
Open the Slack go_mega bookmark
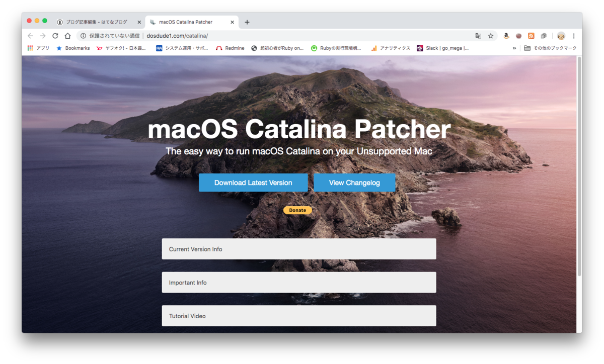442,48
